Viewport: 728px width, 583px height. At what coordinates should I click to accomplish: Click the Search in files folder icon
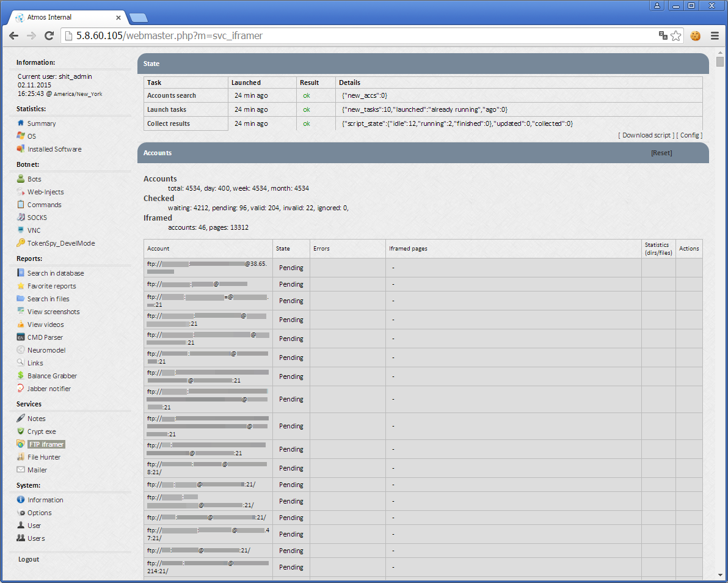click(20, 298)
